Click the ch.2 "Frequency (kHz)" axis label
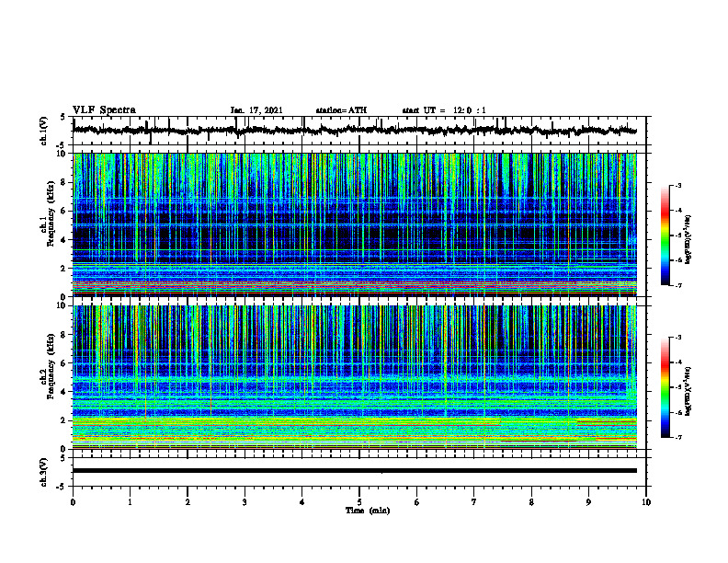Viewport: 728px width, 563px height. pos(51,366)
